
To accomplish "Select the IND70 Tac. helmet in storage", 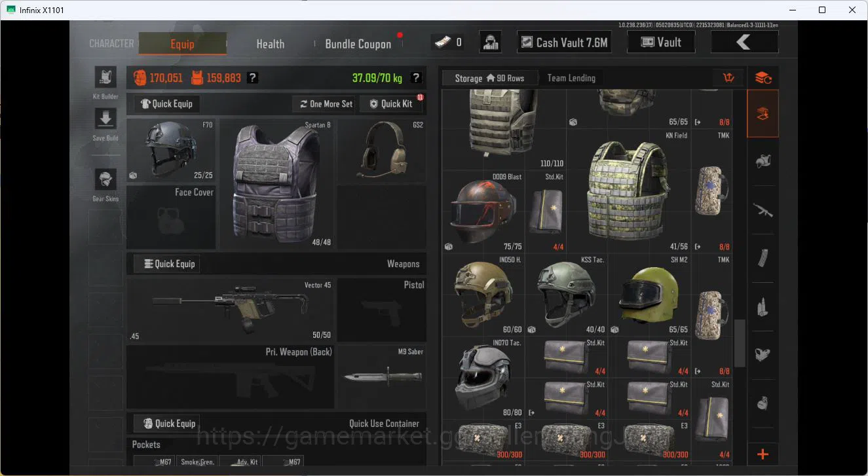I will [x=483, y=378].
